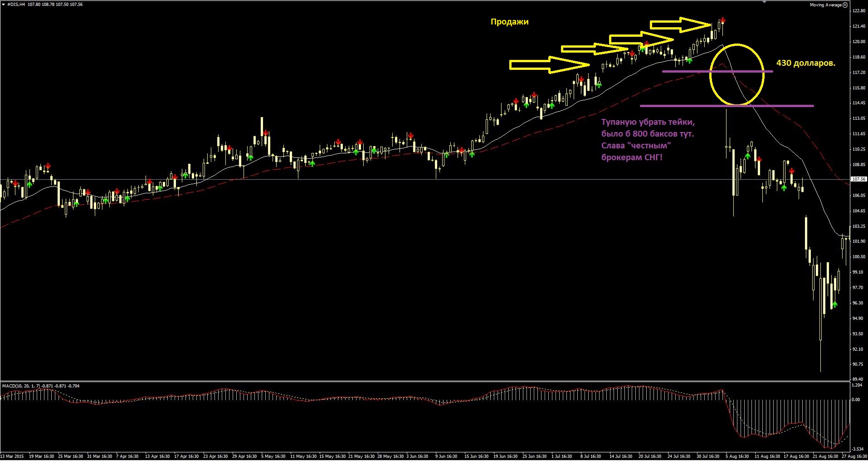Viewport: 868px width, 461px height.
Task: Click the 13 Mar 2015 date label
Action: pyautogui.click(x=12, y=456)
